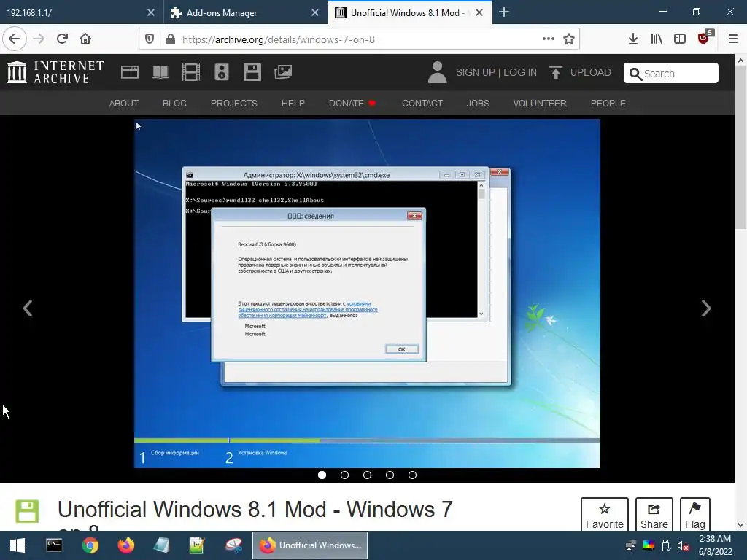The image size is (747, 560).
Task: Select first carousel dot
Action: click(322, 475)
